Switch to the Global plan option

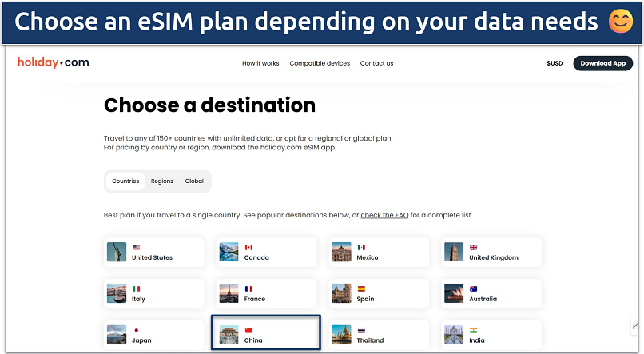click(x=194, y=181)
